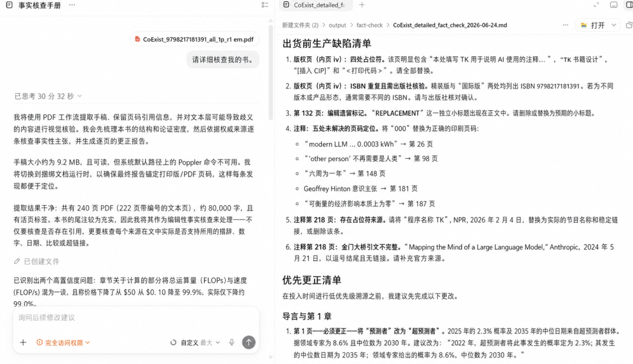Click the "六周为一年" bullet item

click(345, 174)
